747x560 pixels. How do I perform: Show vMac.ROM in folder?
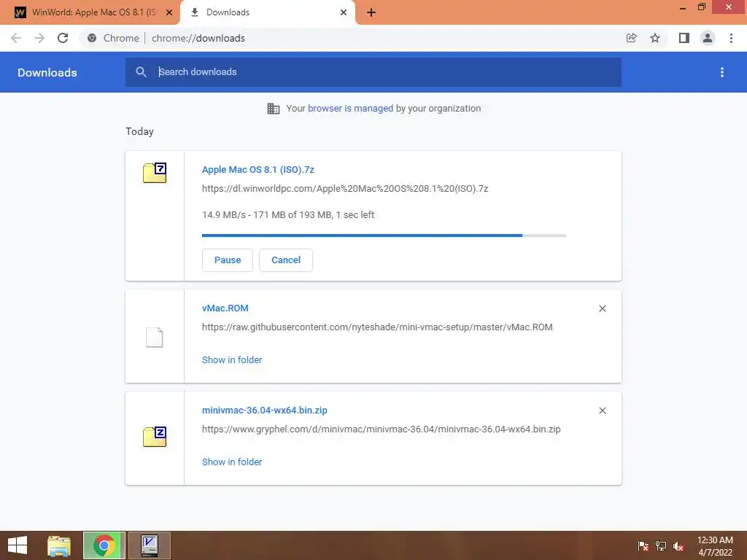232,360
